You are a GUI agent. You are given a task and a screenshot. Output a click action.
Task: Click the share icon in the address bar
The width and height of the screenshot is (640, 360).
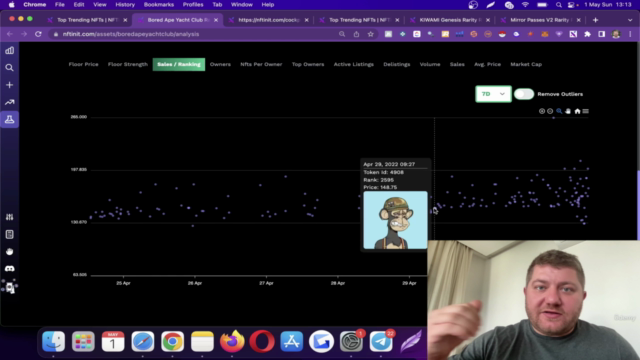(x=356, y=34)
